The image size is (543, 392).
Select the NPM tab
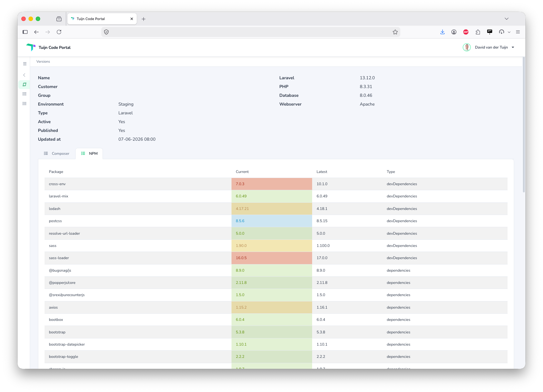[89, 154]
